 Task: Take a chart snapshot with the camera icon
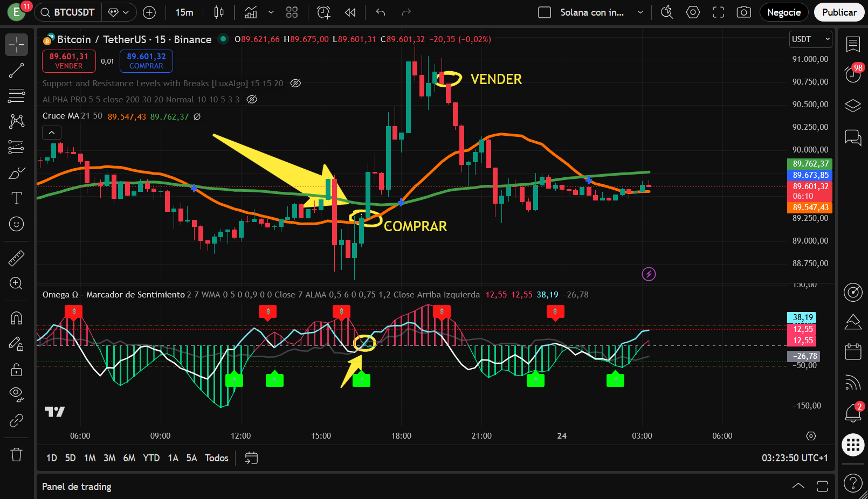(743, 12)
